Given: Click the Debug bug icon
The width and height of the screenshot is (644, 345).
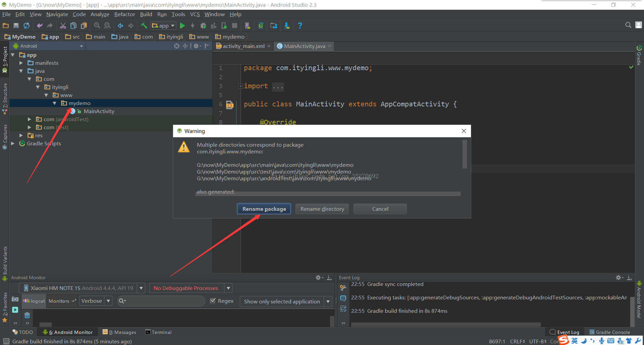Looking at the screenshot, I should coord(203,26).
